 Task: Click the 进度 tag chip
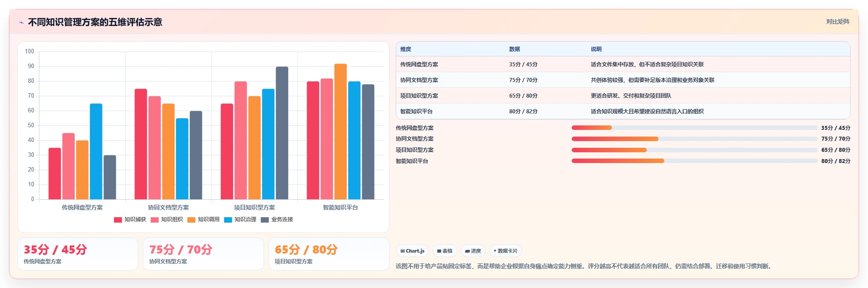pyautogui.click(x=473, y=251)
